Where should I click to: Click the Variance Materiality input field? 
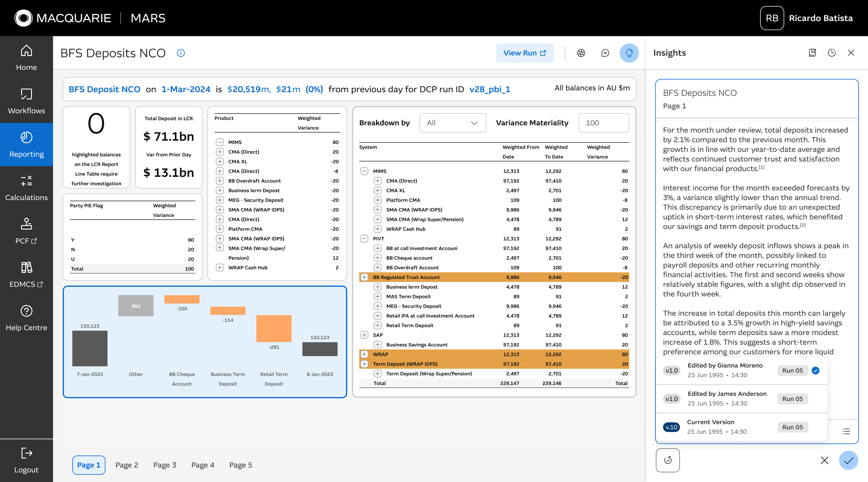pos(603,123)
